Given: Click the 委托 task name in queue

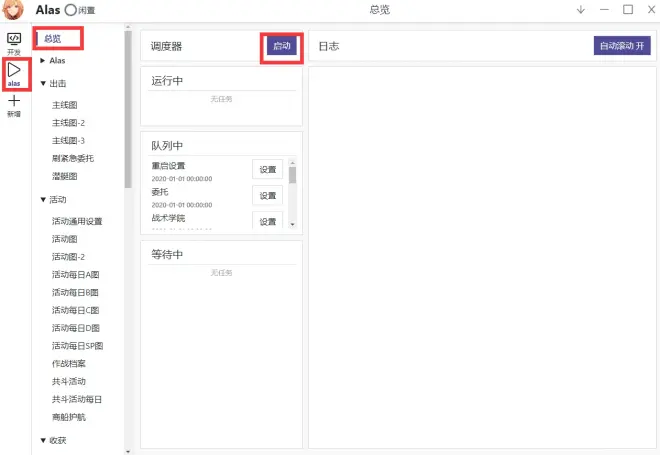Looking at the screenshot, I should click(160, 192).
